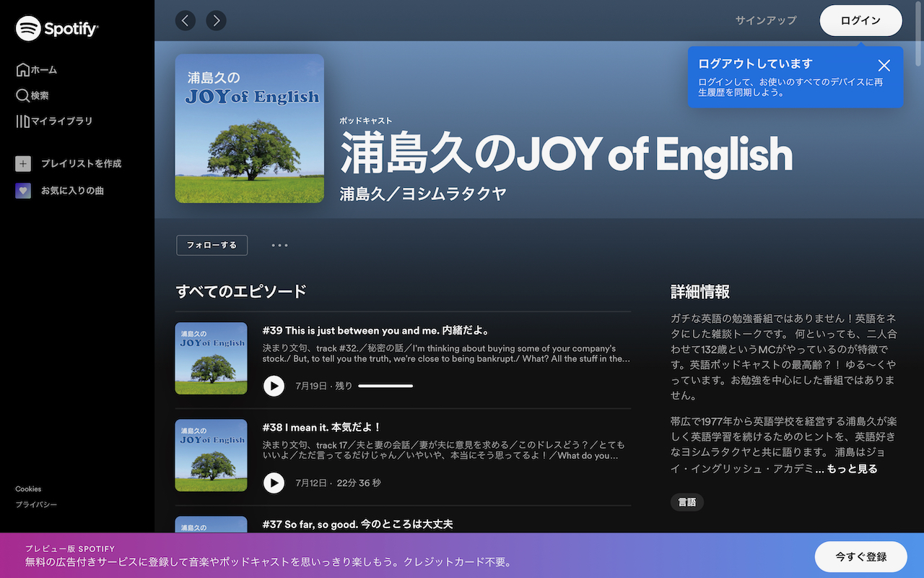Open 検索 in the sidebar
Screen dimensions: 924x578
click(32, 95)
